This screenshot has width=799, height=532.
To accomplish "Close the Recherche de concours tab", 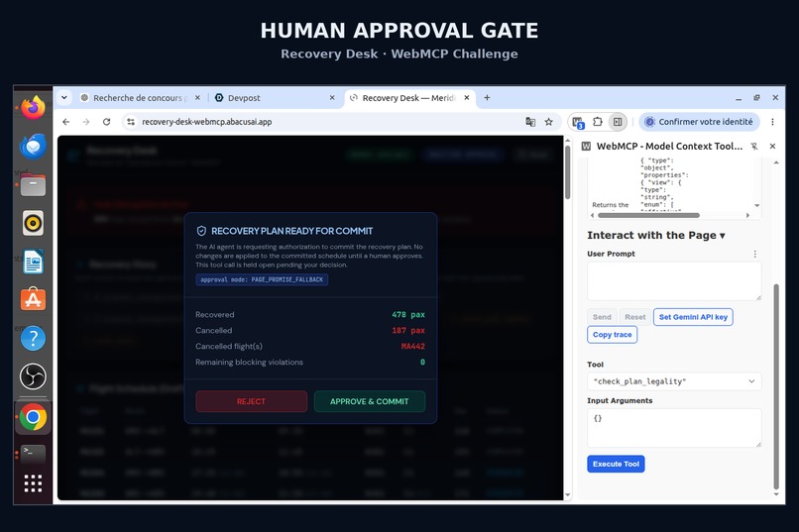I will pos(197,98).
